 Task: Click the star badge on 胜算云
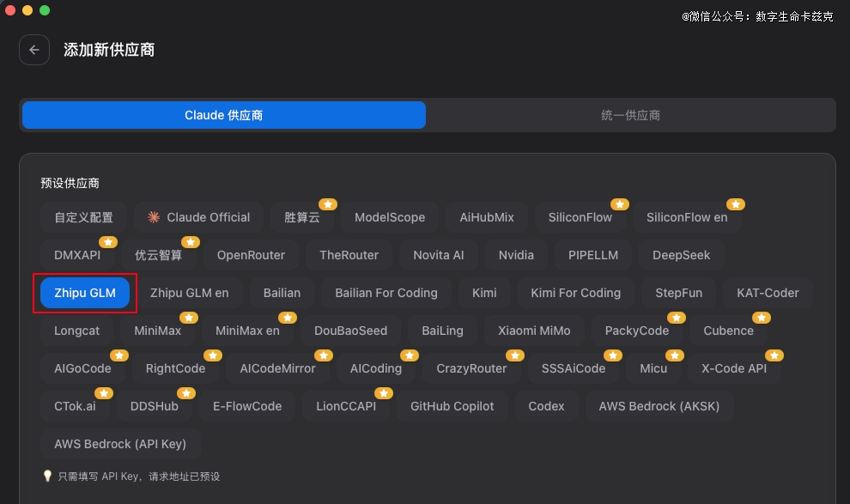328,204
